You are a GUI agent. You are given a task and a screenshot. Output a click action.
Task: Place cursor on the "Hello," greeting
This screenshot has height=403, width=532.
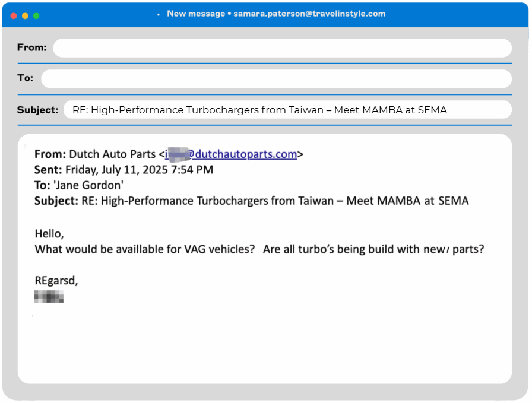point(49,233)
